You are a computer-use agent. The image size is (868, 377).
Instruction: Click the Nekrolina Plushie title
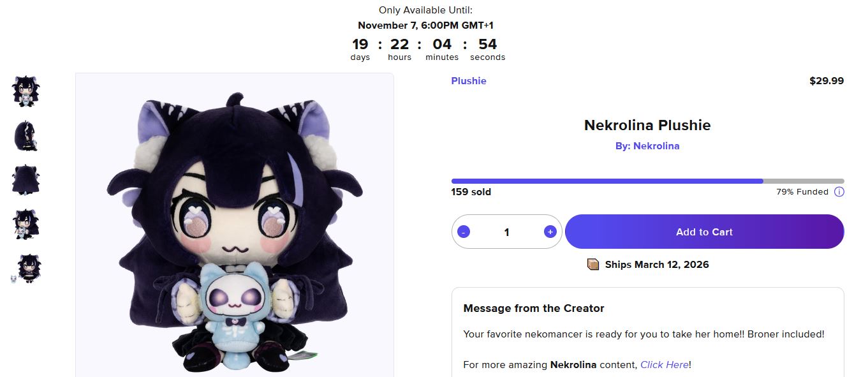click(647, 125)
